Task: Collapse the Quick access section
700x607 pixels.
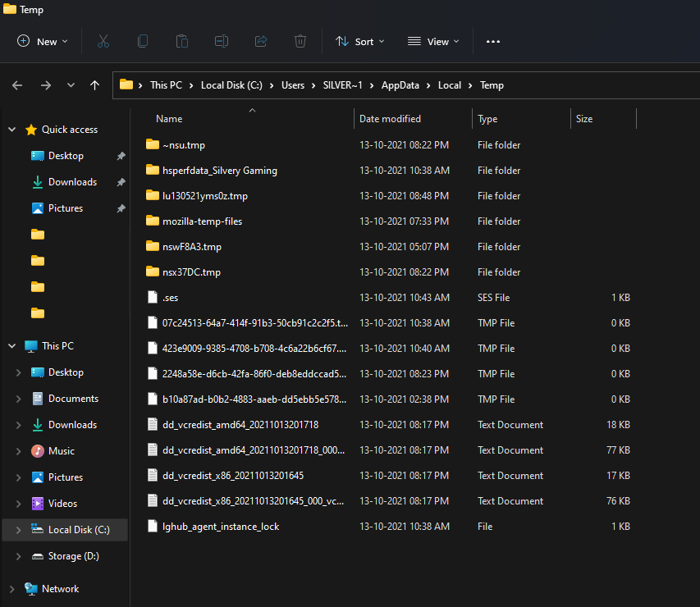Action: pyautogui.click(x=12, y=130)
